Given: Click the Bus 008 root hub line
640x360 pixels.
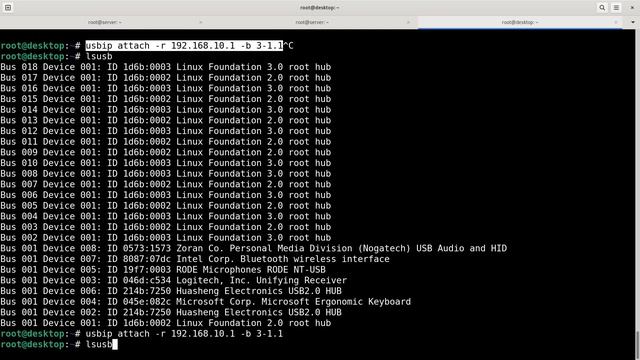Looking at the screenshot, I should [x=166, y=173].
